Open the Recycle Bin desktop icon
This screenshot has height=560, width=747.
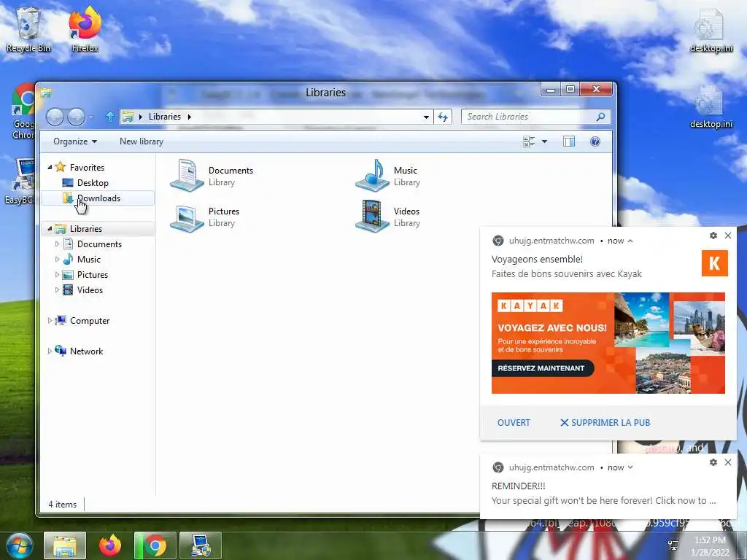pos(28,29)
